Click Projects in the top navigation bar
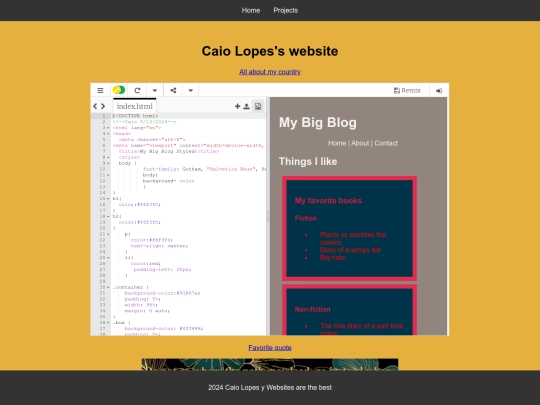The image size is (540, 405). point(285,10)
